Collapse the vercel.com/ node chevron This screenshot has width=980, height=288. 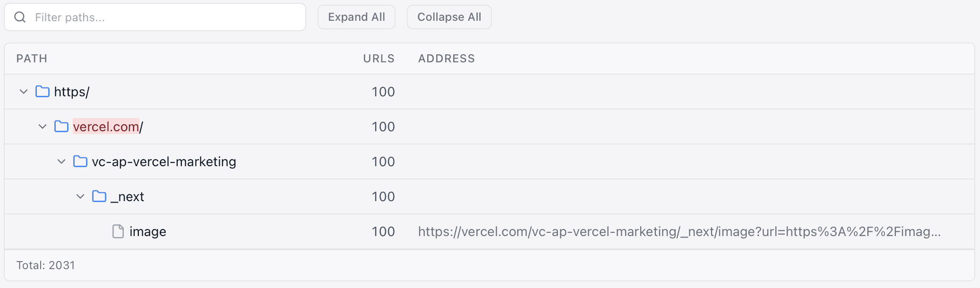pos(43,127)
